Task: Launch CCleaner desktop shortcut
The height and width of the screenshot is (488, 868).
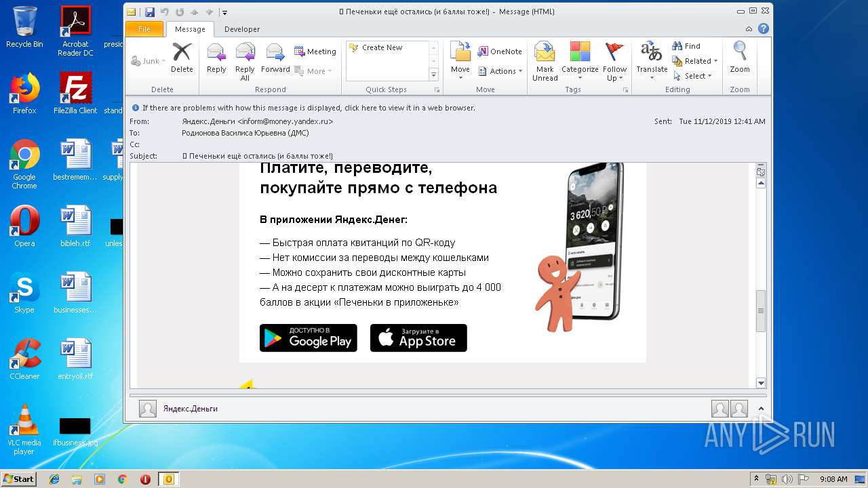Action: coord(24,359)
